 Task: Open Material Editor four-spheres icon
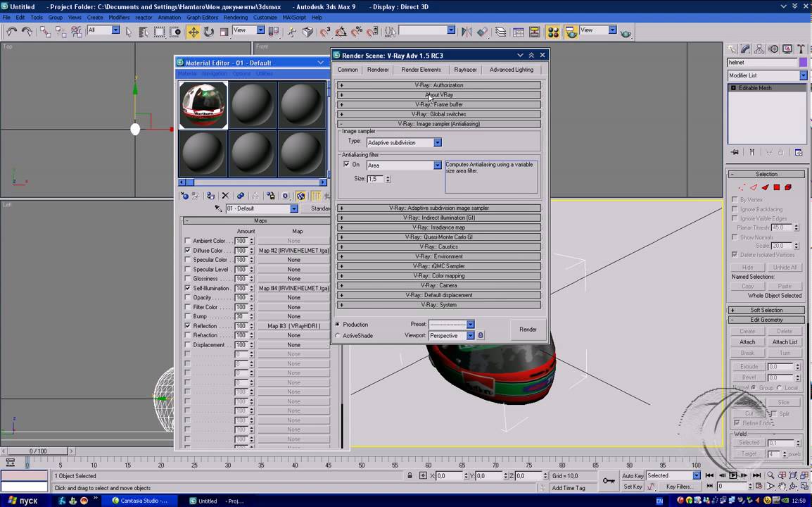tap(553, 32)
